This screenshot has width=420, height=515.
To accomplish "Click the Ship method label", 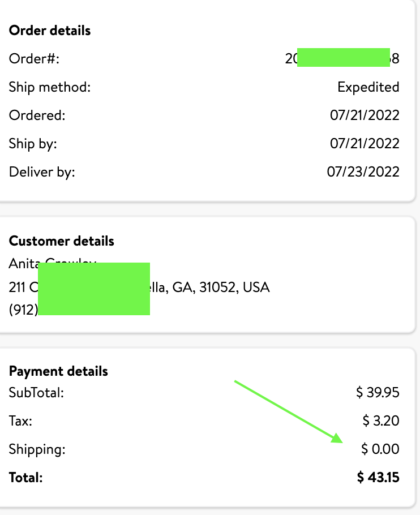I will tap(50, 87).
